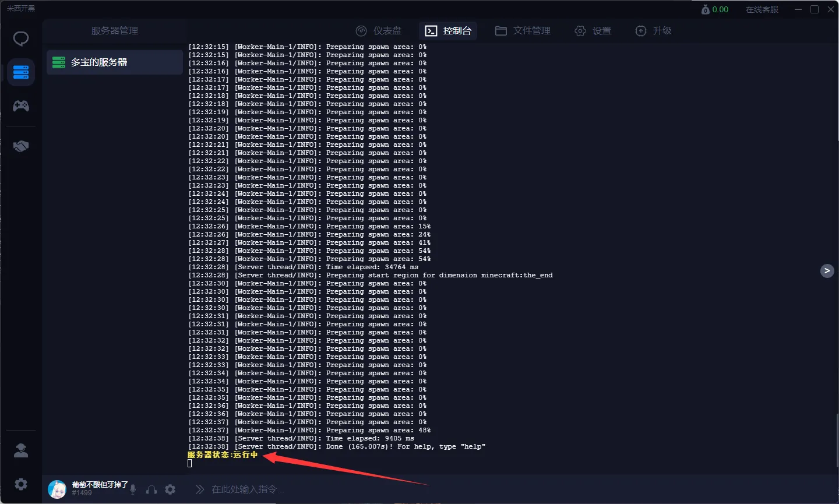839x504 pixels.
Task: Click the 米西开黑 app title
Action: click(21, 8)
